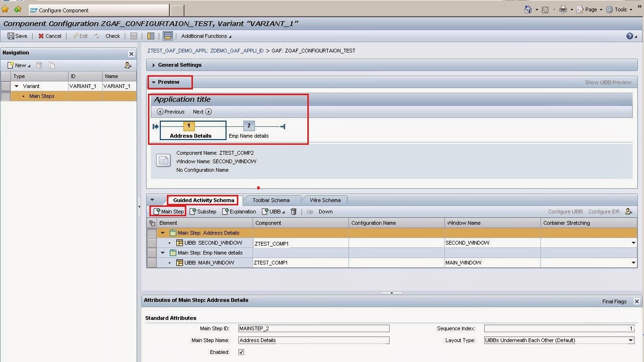
Task: Click the Add Substep icon button
Action: pos(193,212)
